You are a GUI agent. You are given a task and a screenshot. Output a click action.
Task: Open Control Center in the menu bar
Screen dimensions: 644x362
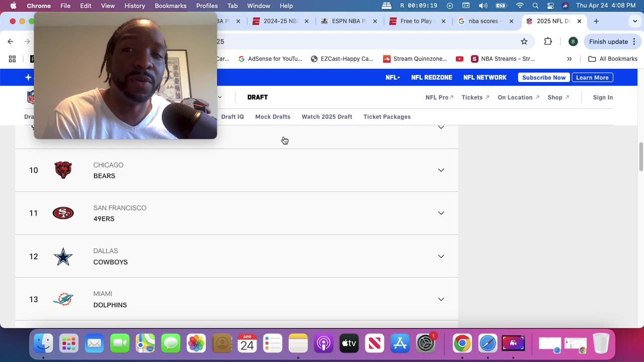(550, 6)
